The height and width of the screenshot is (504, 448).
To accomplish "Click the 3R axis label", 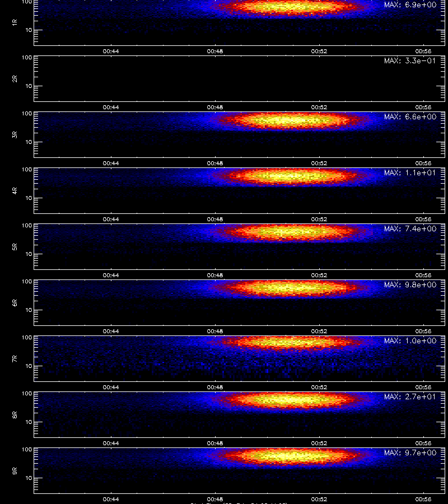I will tap(15, 134).
